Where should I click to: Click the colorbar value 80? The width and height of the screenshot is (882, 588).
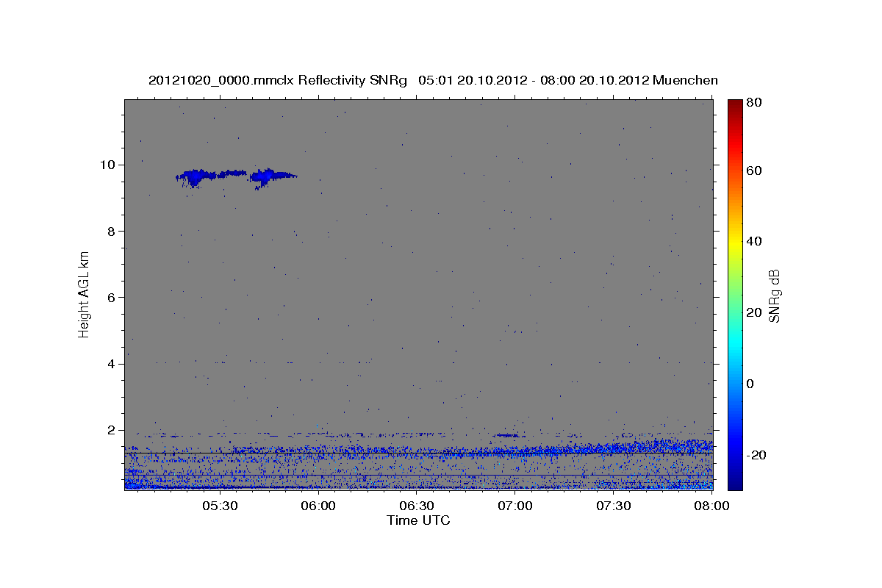click(x=756, y=103)
